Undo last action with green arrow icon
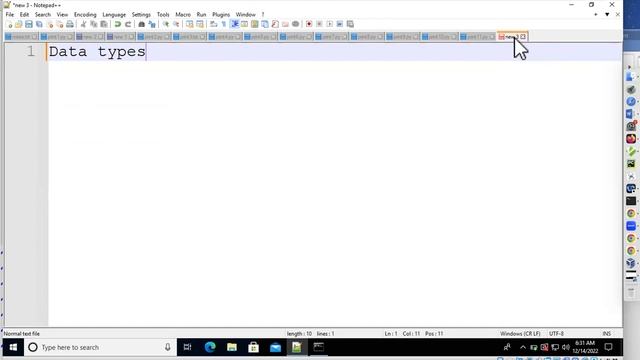This screenshot has width=640, height=360. coord(118,24)
